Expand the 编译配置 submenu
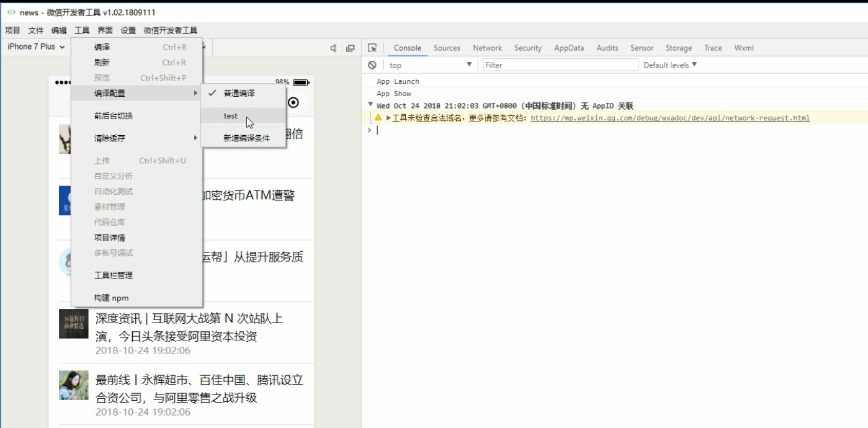Image resolution: width=868 pixels, height=428 pixels. 136,93
